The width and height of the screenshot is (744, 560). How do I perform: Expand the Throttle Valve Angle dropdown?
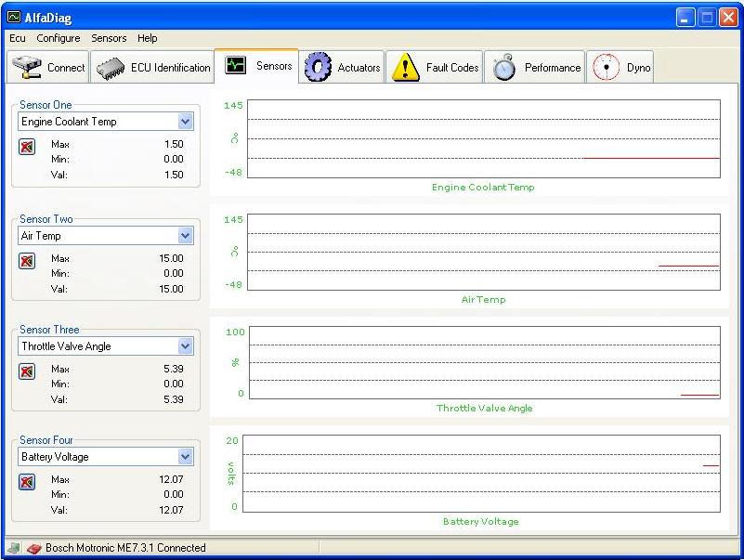185,346
